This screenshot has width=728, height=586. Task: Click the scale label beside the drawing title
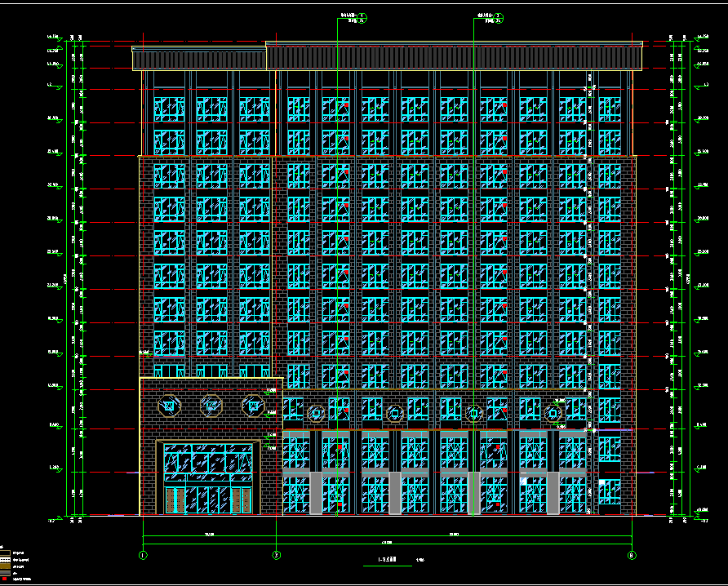tap(419, 561)
